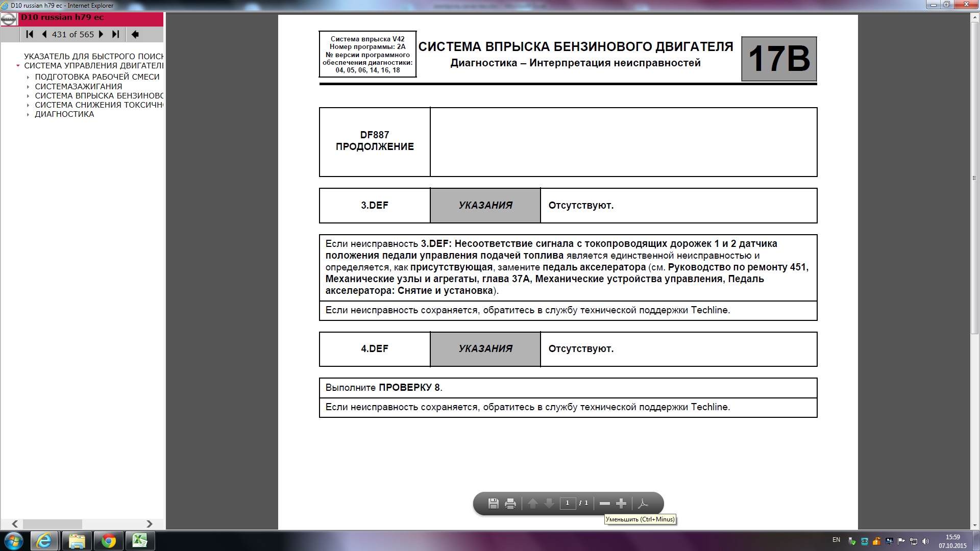Image resolution: width=980 pixels, height=551 pixels.
Task: Expand СИСТЕМА СНИЖЕНИЯ ТОКСИЧНОСТИ arrow
Action: coord(28,105)
